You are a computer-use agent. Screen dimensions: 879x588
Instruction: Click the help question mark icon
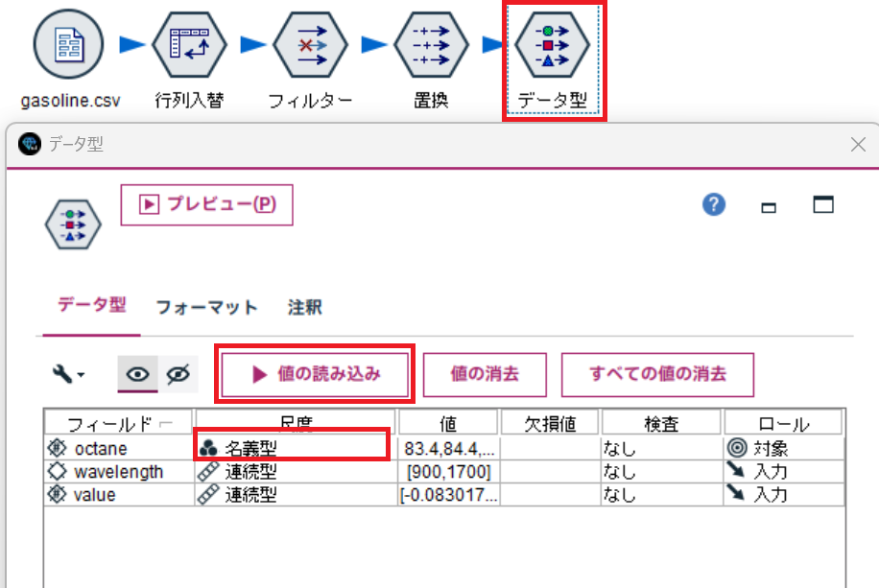pos(713,204)
